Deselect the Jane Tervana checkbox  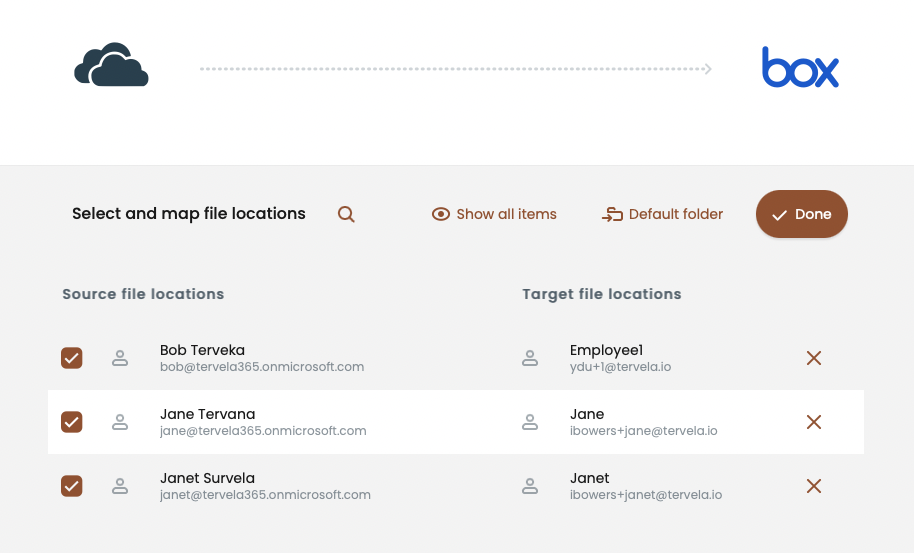pyautogui.click(x=72, y=422)
